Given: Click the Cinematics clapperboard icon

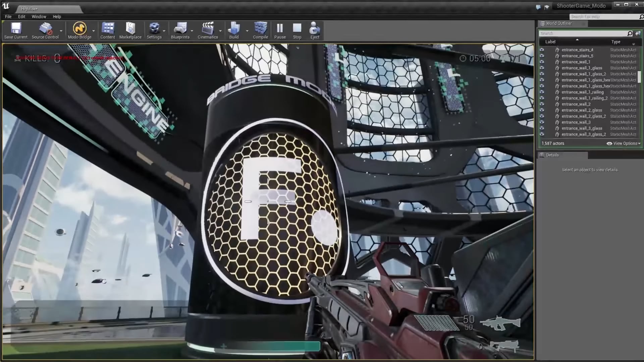Looking at the screenshot, I should tap(208, 28).
